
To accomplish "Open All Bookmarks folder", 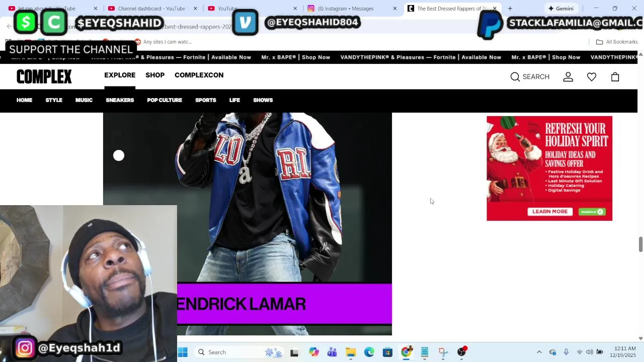I will (617, 42).
